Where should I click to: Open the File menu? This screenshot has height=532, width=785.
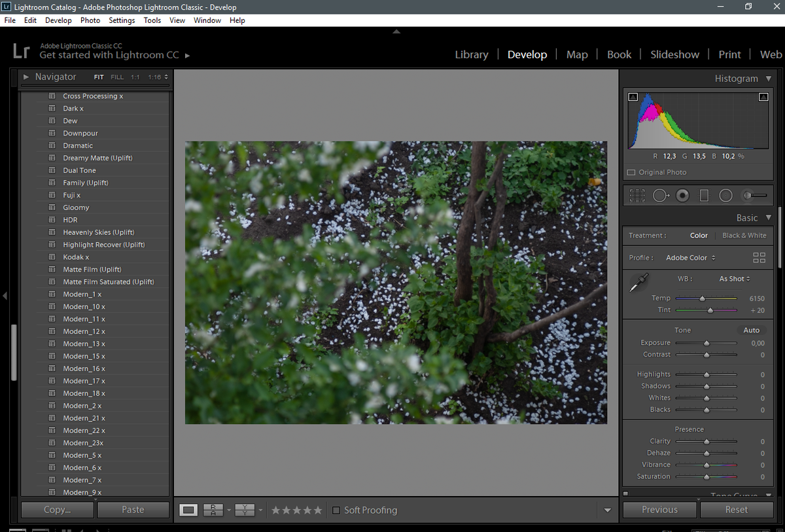point(10,20)
